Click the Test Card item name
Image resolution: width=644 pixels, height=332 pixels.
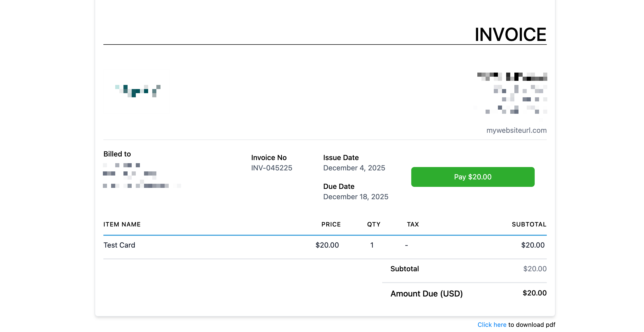tap(119, 245)
